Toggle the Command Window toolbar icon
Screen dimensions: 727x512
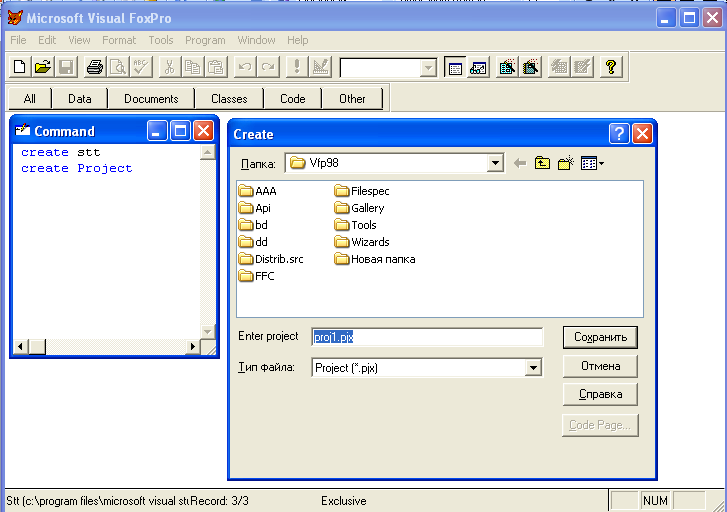tap(455, 68)
